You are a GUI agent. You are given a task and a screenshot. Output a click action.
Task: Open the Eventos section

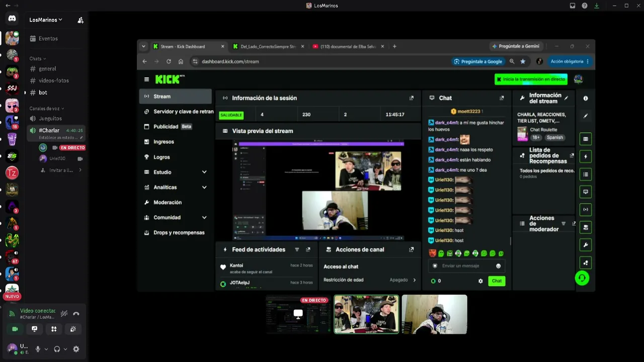pos(48,39)
